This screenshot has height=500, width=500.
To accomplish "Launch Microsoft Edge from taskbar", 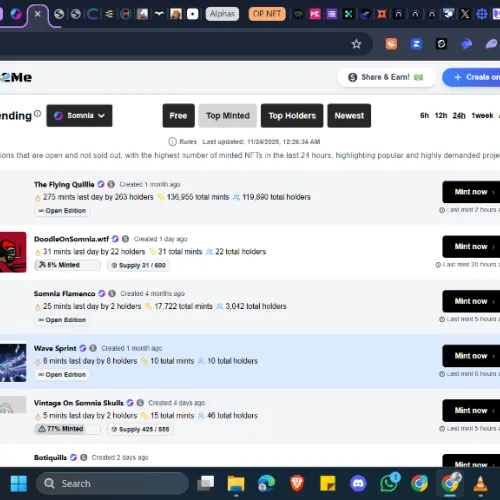I will (267, 483).
